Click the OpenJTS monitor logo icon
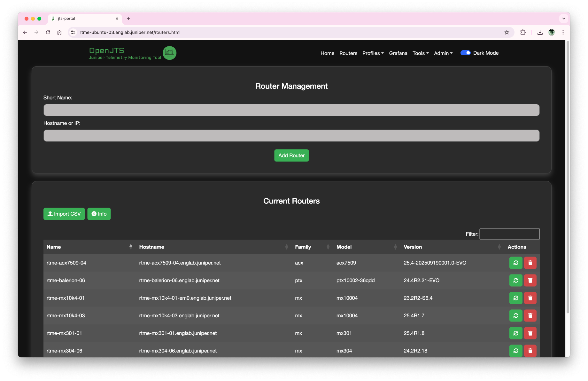588x381 pixels. [169, 53]
